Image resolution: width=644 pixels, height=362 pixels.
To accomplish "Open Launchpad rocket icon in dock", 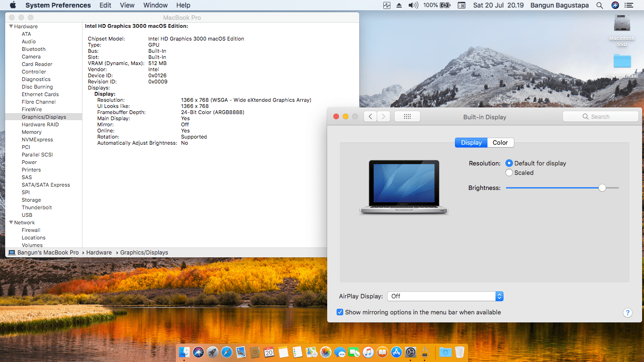I will click(213, 352).
